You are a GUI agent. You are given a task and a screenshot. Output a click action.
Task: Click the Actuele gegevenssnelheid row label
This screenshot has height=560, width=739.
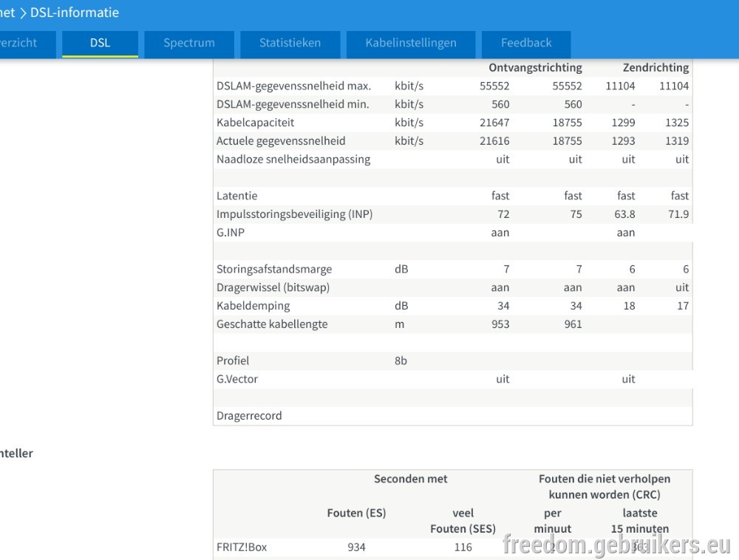281,141
